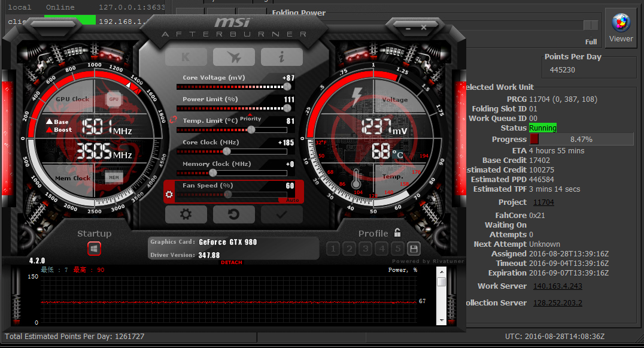Click the lightning bolt voltage icon
Viewport: 644px width, 348px height.
point(356,96)
